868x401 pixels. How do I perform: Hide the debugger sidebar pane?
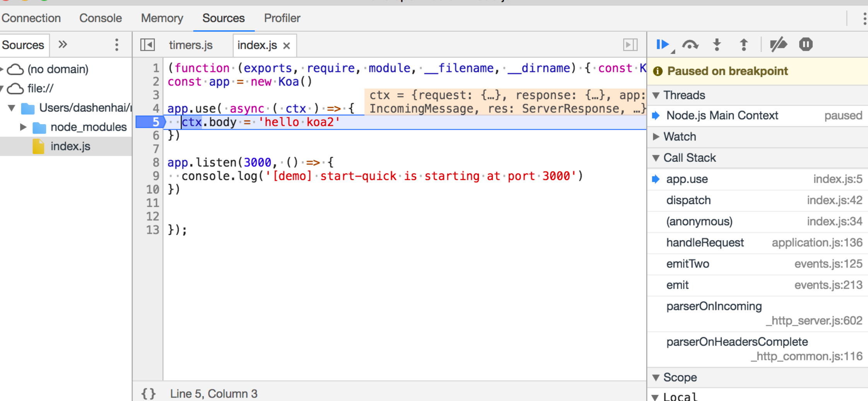coord(630,45)
